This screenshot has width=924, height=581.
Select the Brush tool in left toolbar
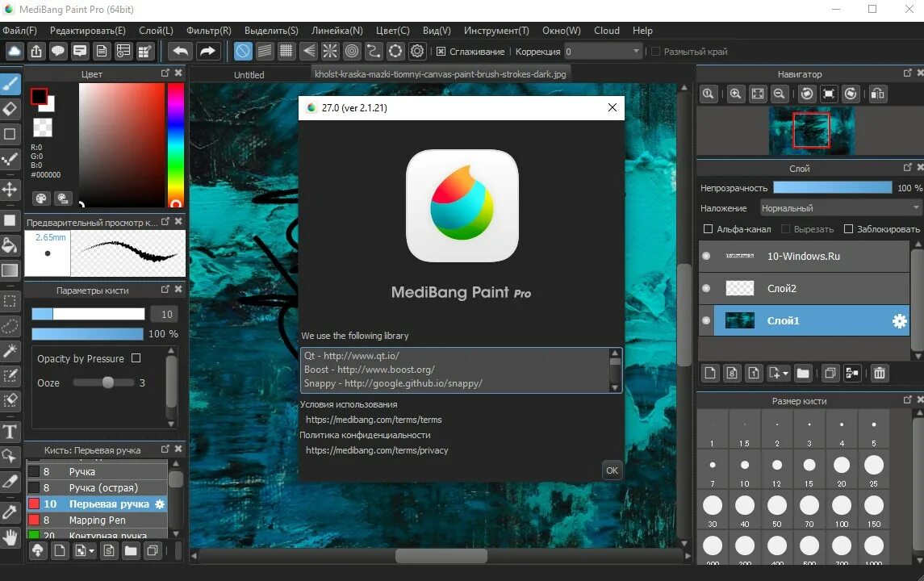click(x=10, y=85)
